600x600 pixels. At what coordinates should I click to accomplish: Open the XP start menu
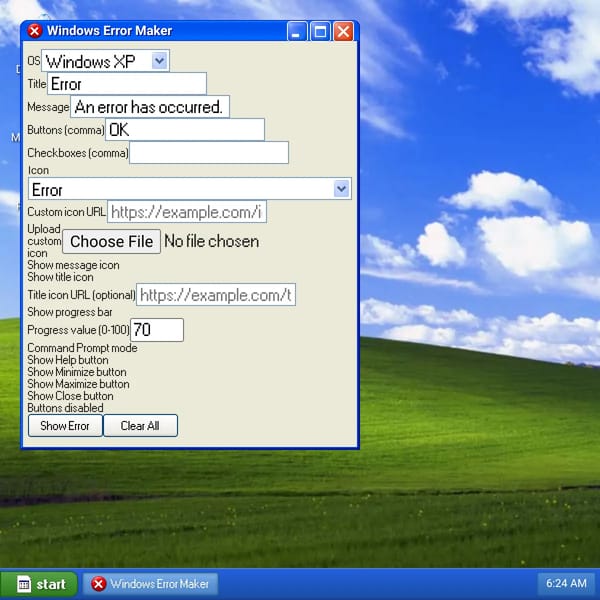pos(39,584)
